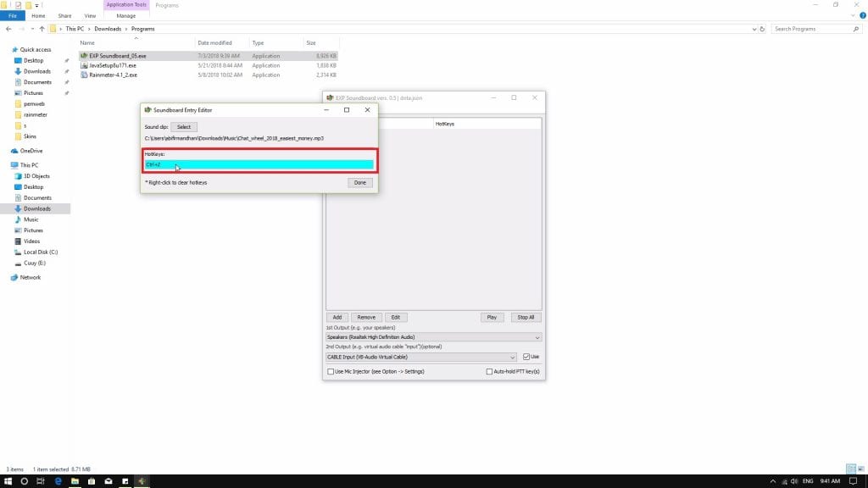Open Documents under Quick access

click(x=37, y=82)
